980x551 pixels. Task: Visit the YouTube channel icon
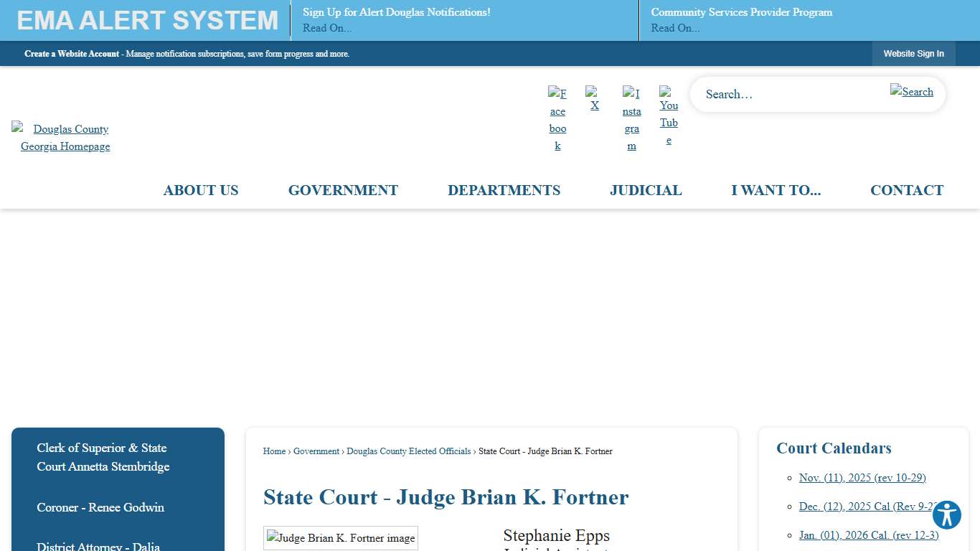[668, 115]
